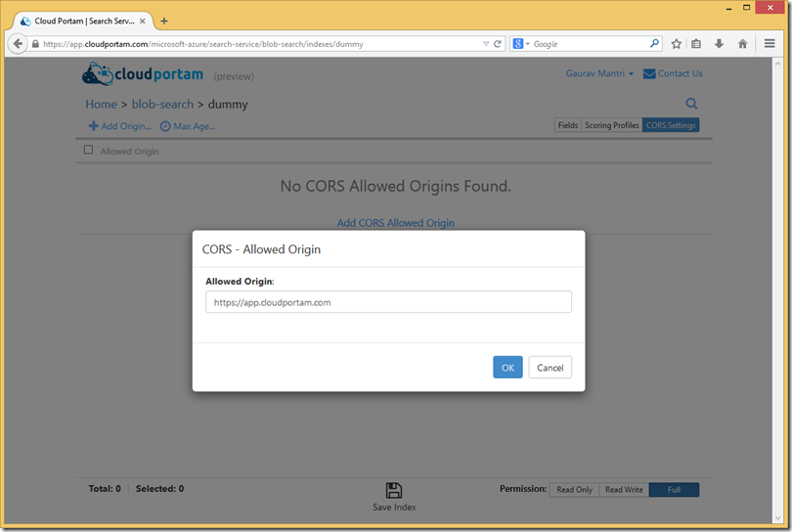This screenshot has height=532, width=792.
Task: Bookmark this page with the star icon
Action: point(677,44)
